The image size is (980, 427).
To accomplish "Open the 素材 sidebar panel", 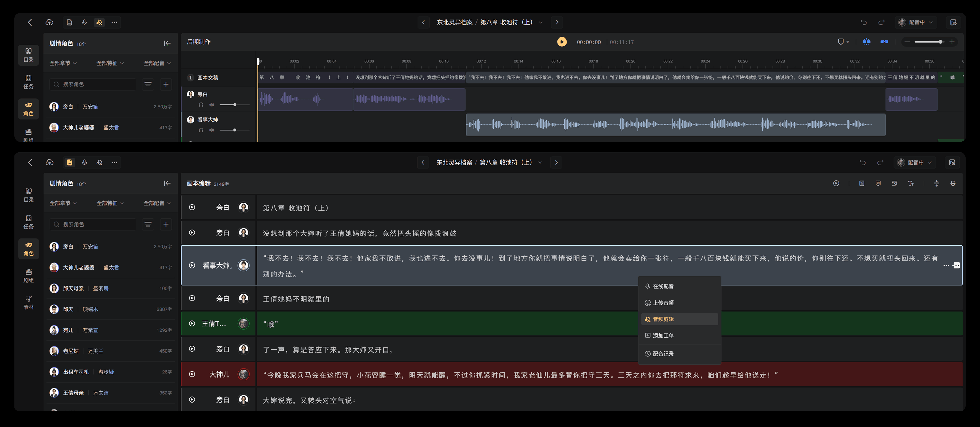I will coord(29,302).
